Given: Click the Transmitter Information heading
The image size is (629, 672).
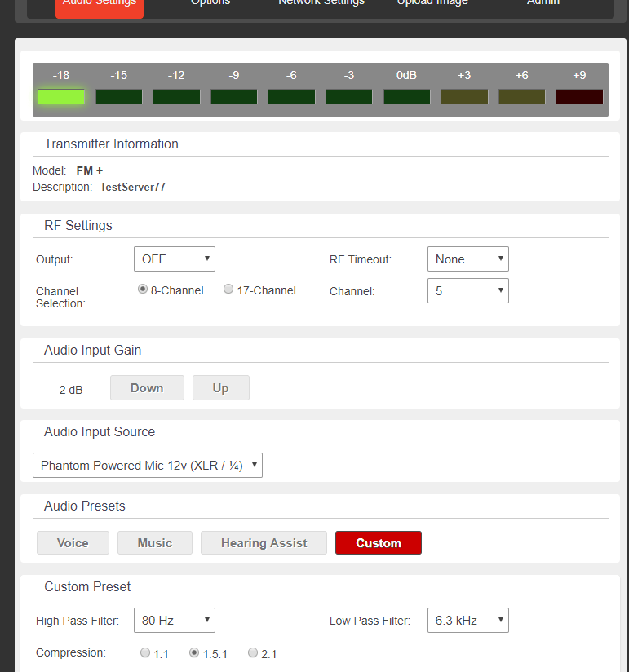Looking at the screenshot, I should click(112, 144).
